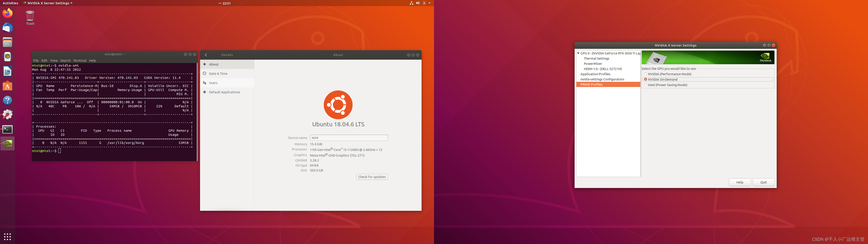
Task: Select NVIDIA On-Demand radio option
Action: [x=646, y=80]
